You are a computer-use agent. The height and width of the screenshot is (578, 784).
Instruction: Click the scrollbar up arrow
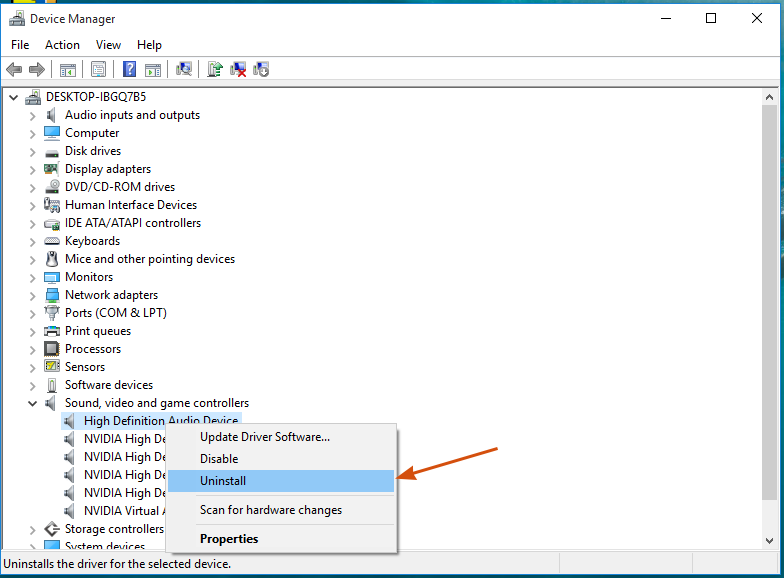click(770, 98)
